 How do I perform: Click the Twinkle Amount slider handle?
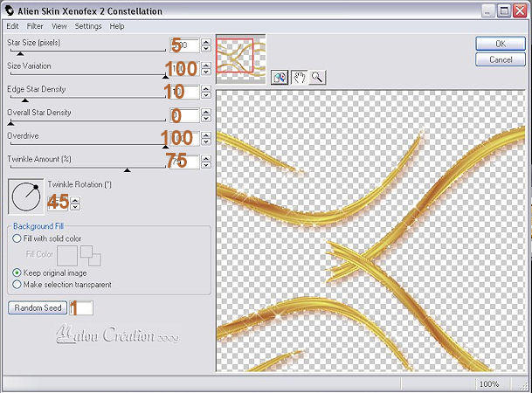tap(128, 169)
